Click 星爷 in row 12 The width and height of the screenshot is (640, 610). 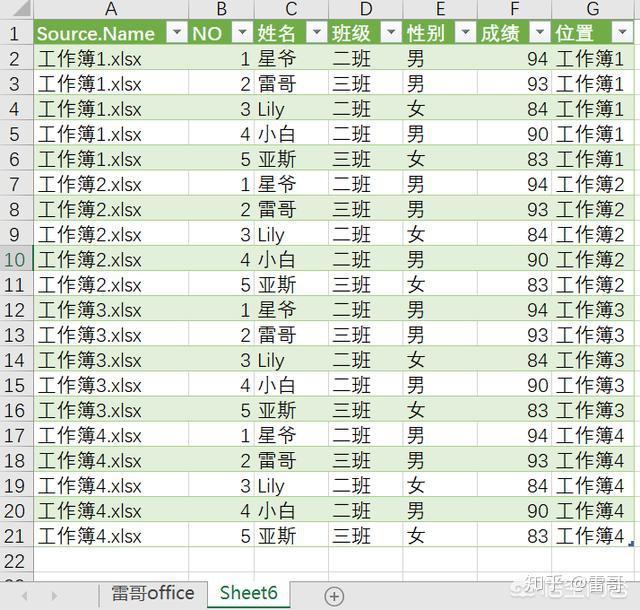click(x=276, y=310)
